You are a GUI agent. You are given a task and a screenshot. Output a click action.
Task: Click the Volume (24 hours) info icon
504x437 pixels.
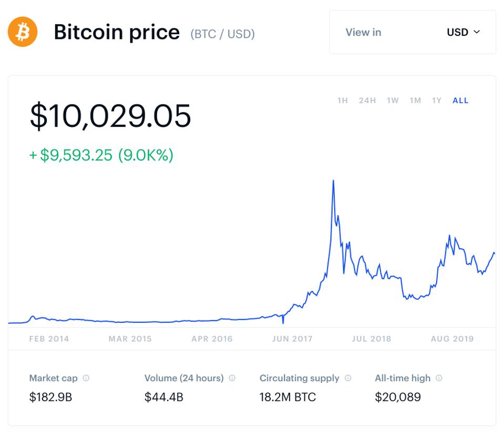coord(232,378)
